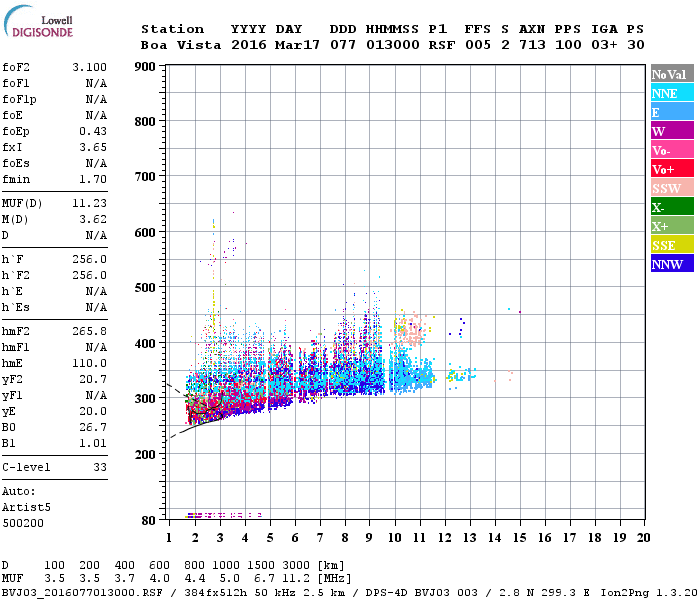Select the SSE yellow legend swatch
700x600 pixels.
point(672,245)
